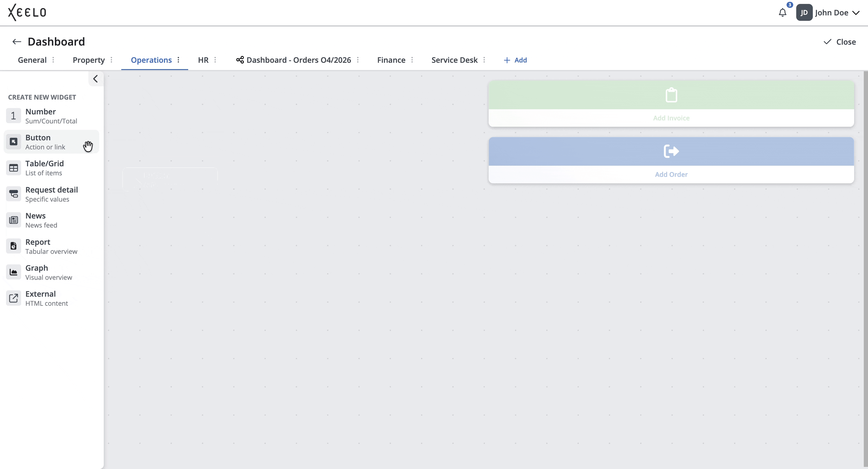Expand the John Doe account menu

click(856, 13)
